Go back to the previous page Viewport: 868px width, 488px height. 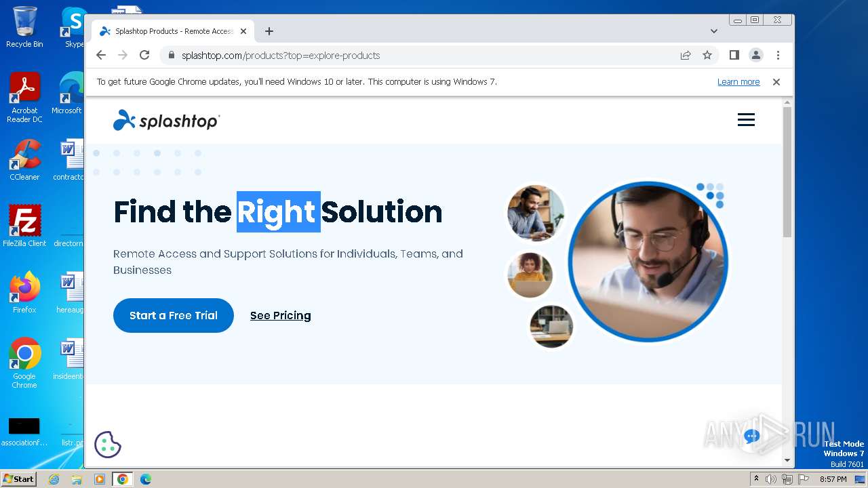point(101,55)
